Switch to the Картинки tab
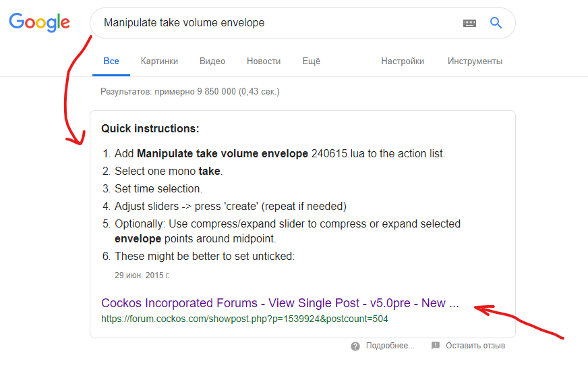Viewport: 588px width, 372px height. click(159, 61)
